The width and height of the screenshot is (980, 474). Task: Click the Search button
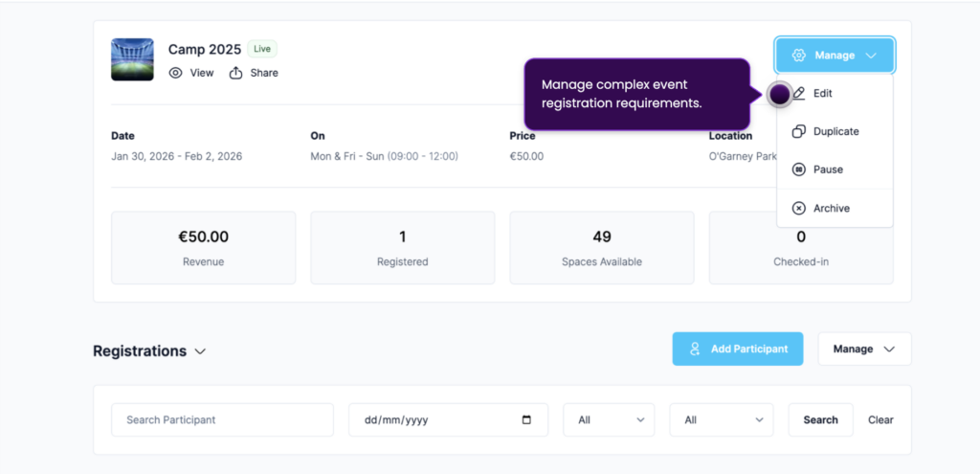(820, 419)
